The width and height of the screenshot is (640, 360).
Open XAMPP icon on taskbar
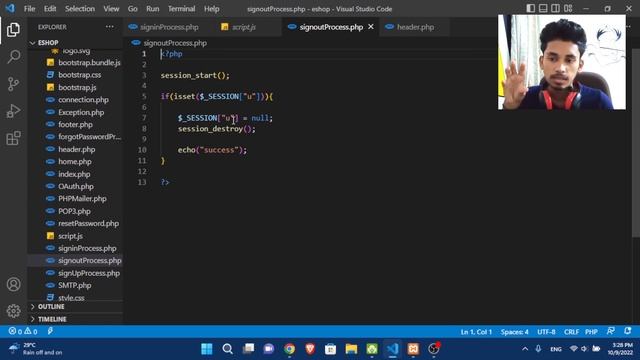pos(413,349)
